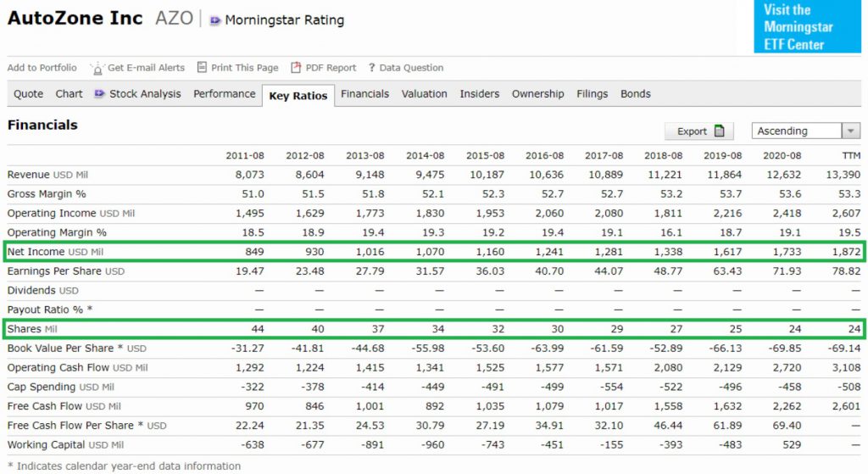Viewport: 868px width, 474px height.
Task: Click the 2011-08 shares value 44
Action: (x=258, y=329)
